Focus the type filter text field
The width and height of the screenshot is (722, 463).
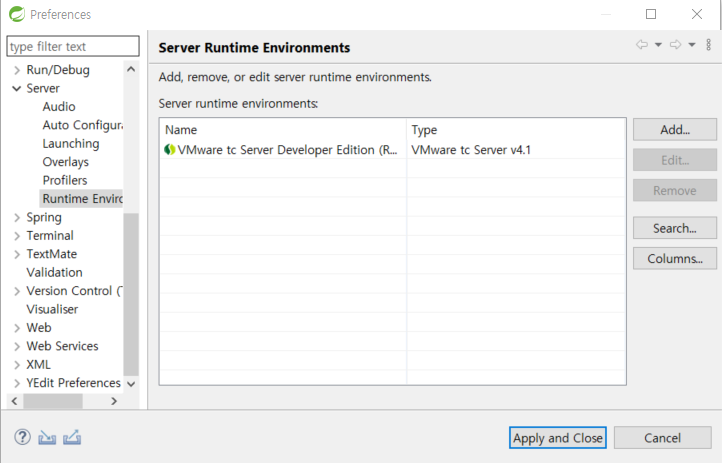(73, 46)
